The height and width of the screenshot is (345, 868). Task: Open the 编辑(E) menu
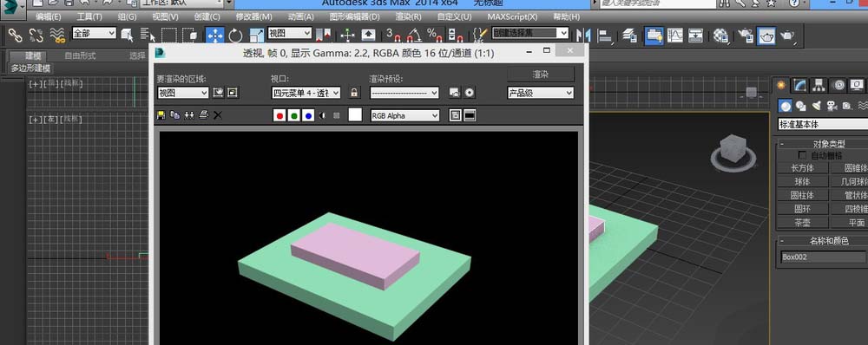tap(49, 16)
